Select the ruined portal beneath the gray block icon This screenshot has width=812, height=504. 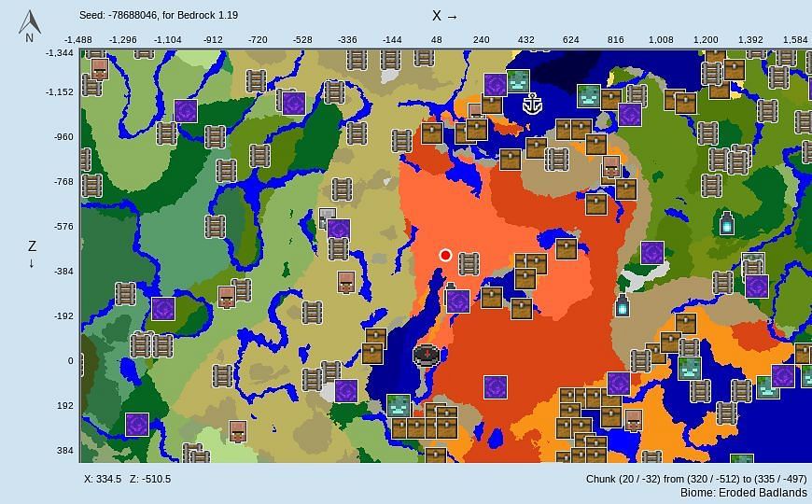tap(339, 231)
